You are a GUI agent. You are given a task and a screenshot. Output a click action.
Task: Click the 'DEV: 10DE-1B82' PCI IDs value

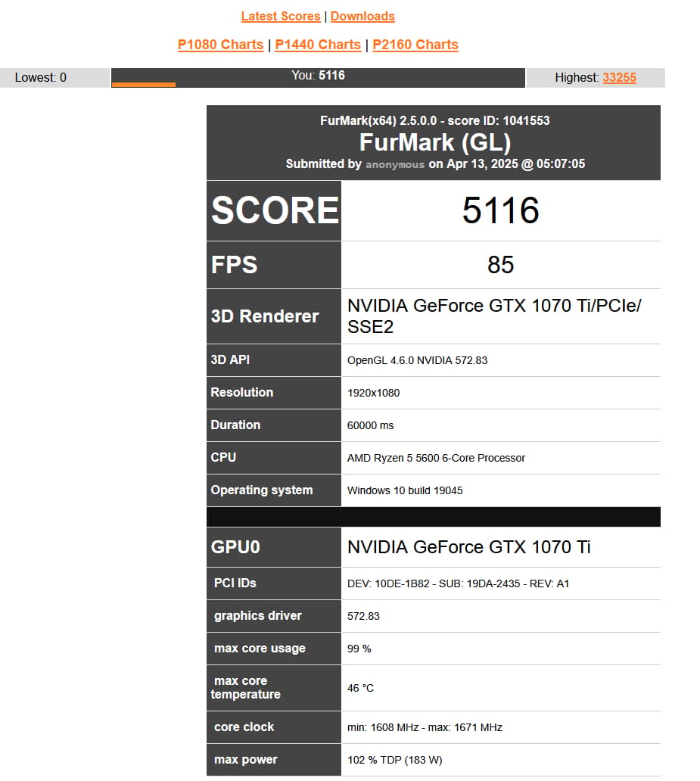(x=458, y=583)
